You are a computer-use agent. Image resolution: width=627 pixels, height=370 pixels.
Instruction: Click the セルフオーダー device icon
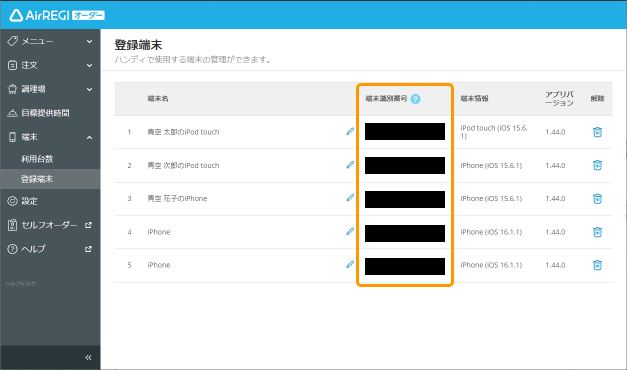pos(12,225)
